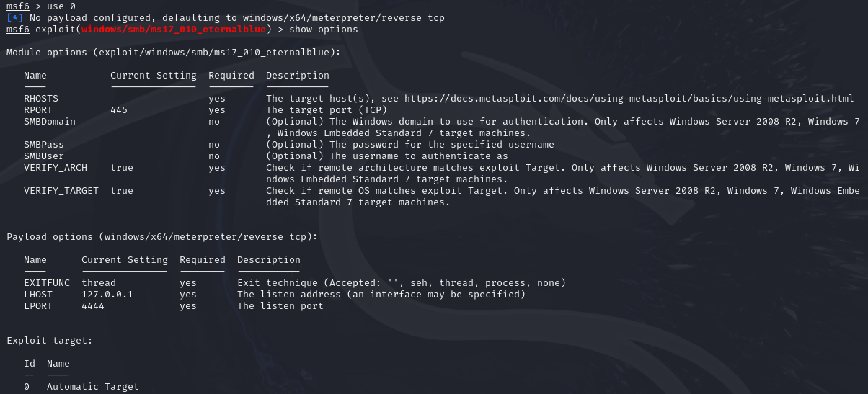Viewport: 868px width, 394px height.
Task: Select the VERIFY_ARCH true setting
Action: click(122, 168)
